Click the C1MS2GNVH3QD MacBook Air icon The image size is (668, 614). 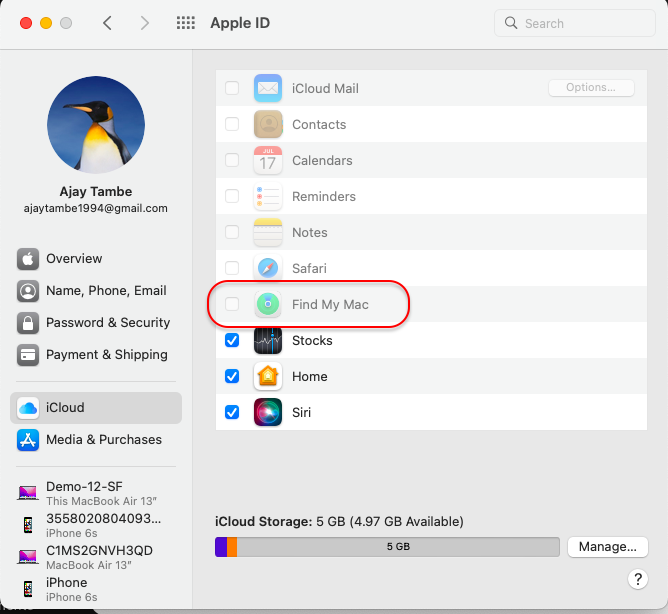tap(28, 556)
